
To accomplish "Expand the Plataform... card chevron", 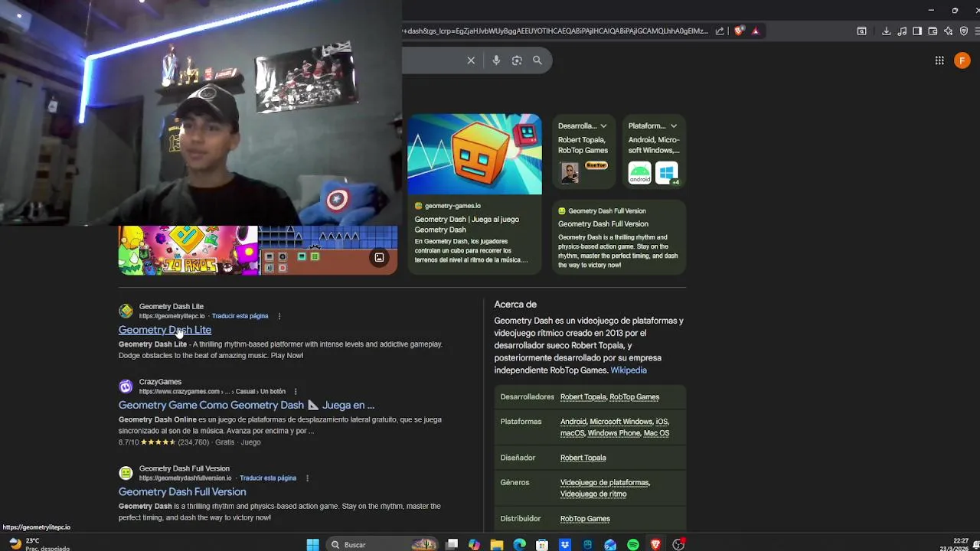I will (x=674, y=126).
